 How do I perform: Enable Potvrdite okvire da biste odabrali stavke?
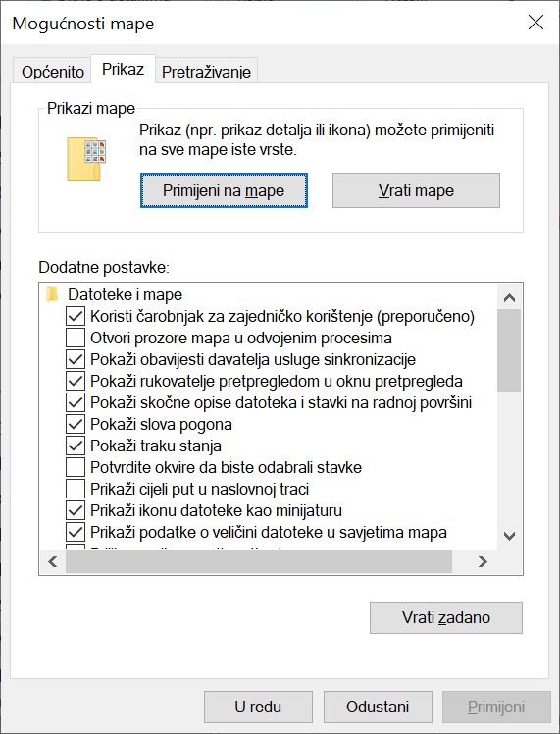click(76, 467)
